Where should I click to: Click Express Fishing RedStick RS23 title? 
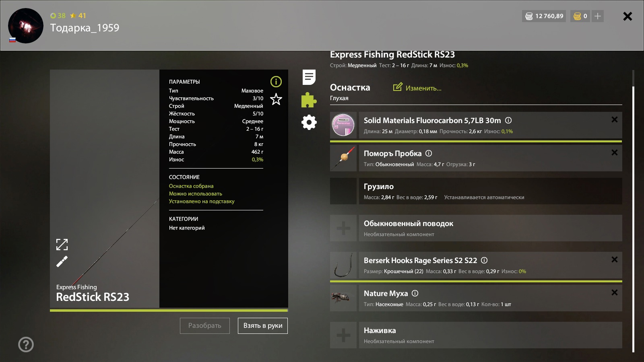392,54
